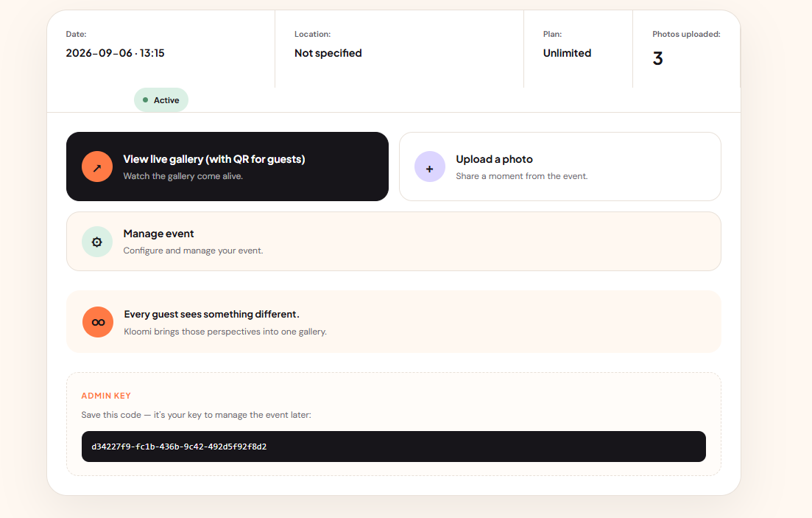Click the purple plus icon for photo upload

[x=430, y=167]
